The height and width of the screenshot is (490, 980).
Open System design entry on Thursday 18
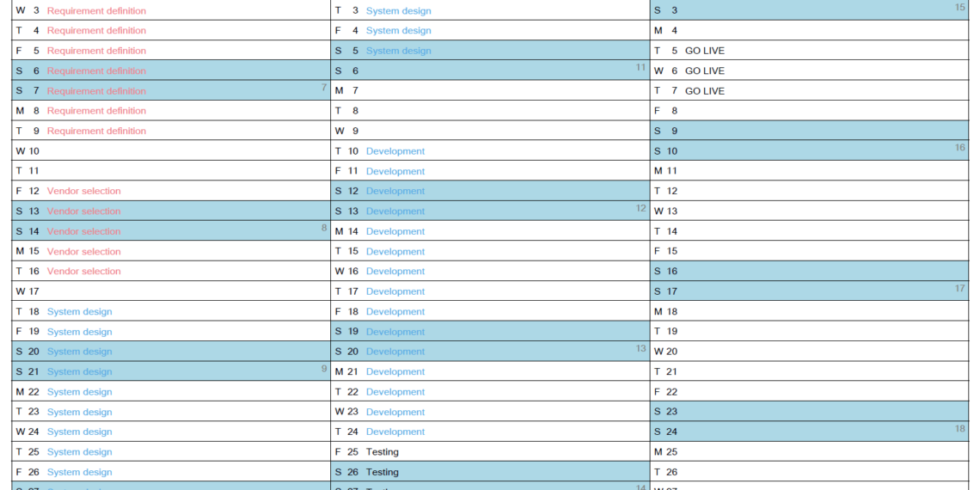pyautogui.click(x=79, y=312)
